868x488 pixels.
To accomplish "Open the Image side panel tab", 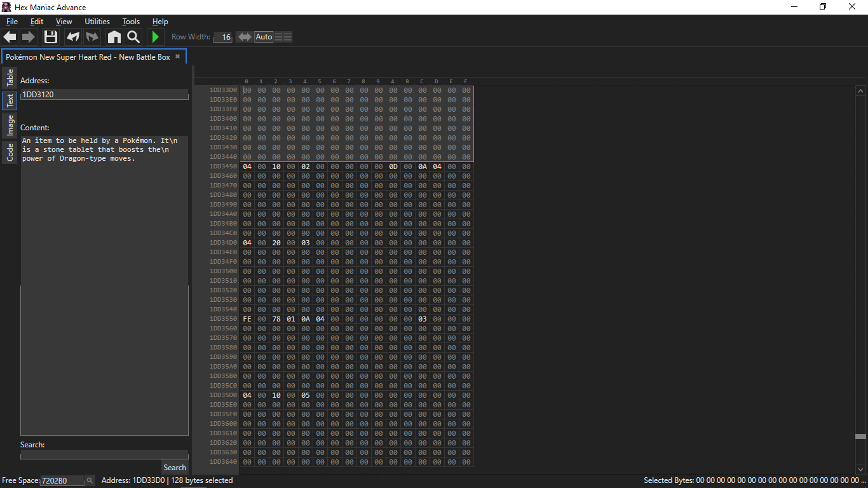I will coord(10,126).
